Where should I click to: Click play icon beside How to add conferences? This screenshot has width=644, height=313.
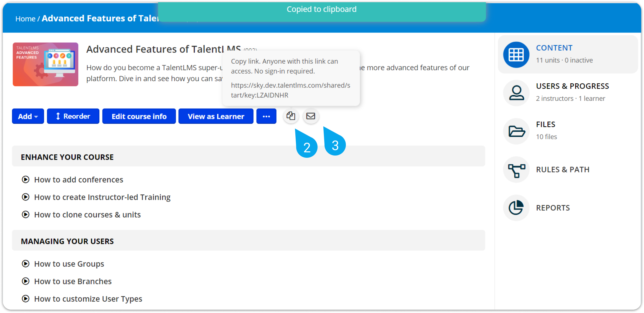point(26,180)
